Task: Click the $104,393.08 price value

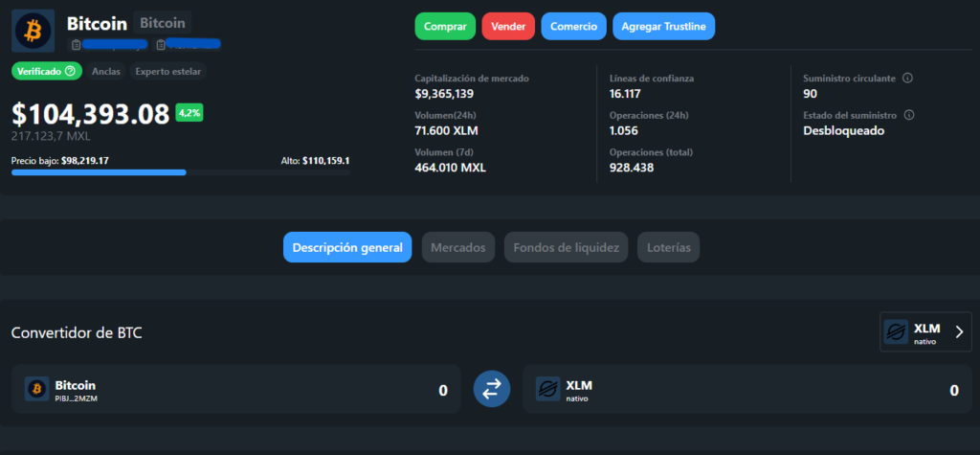Action: tap(91, 114)
